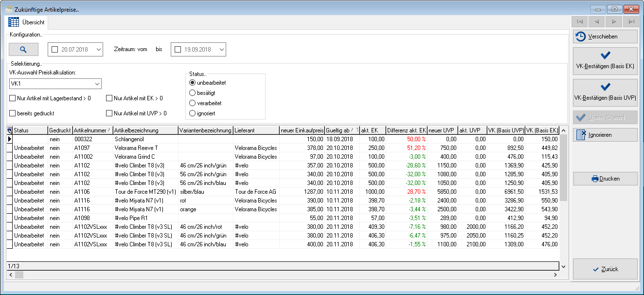Print the list with Drucken

pos(605,179)
